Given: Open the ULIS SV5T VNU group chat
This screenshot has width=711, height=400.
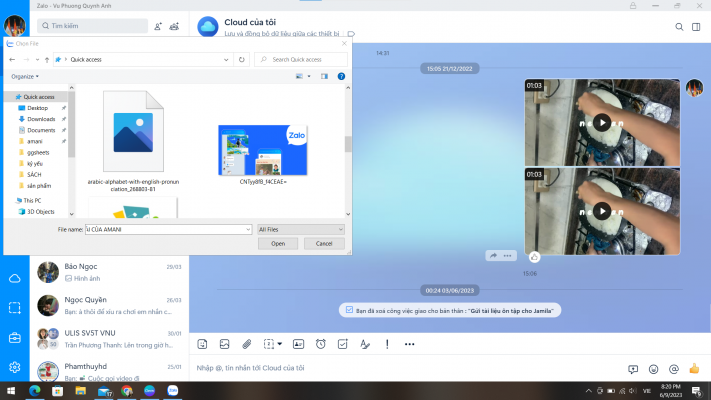Looking at the screenshot, I should pyautogui.click(x=109, y=339).
